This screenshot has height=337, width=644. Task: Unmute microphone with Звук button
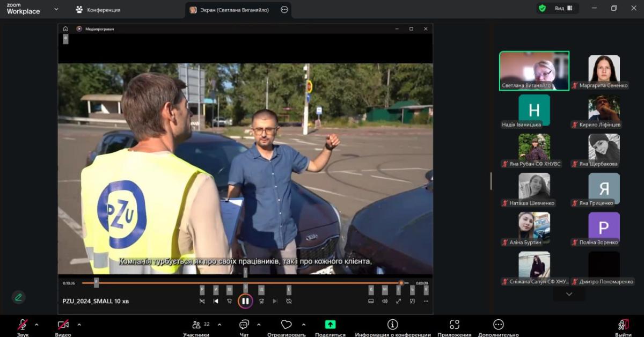23,325
